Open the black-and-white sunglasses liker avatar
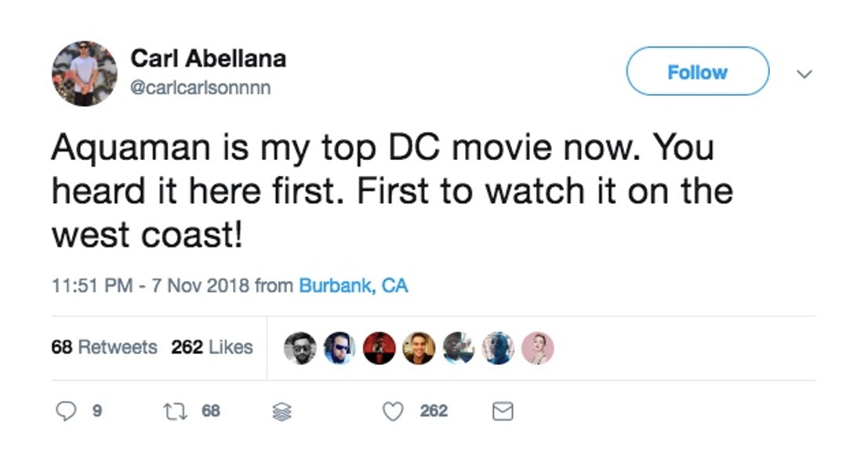This screenshot has width=868, height=463. 300,348
